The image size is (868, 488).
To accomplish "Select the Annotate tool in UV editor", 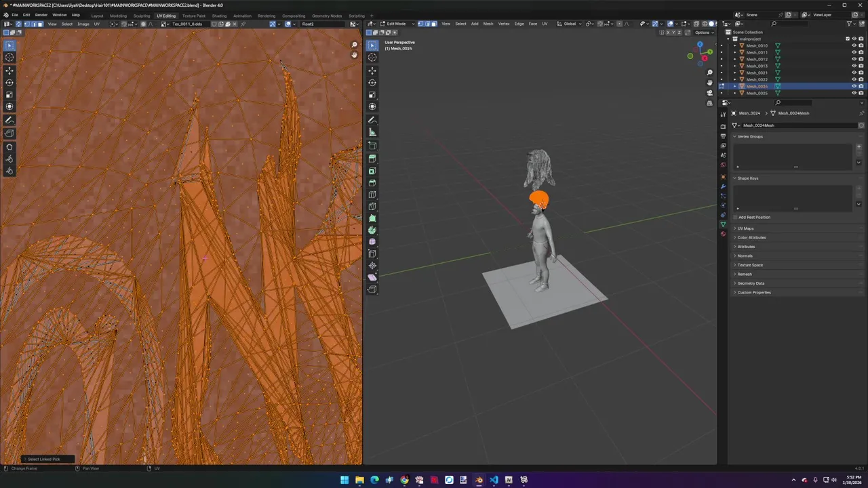I will 9,120.
